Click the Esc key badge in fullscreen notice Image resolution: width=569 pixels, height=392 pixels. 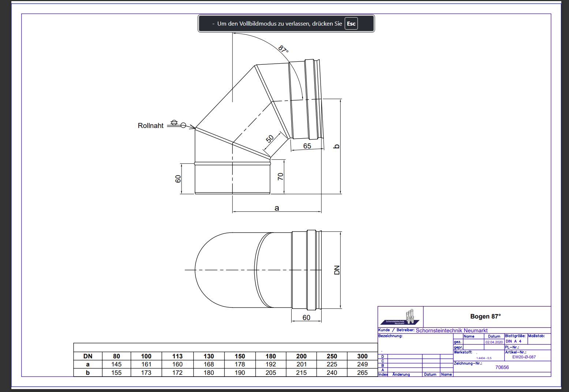351,24
